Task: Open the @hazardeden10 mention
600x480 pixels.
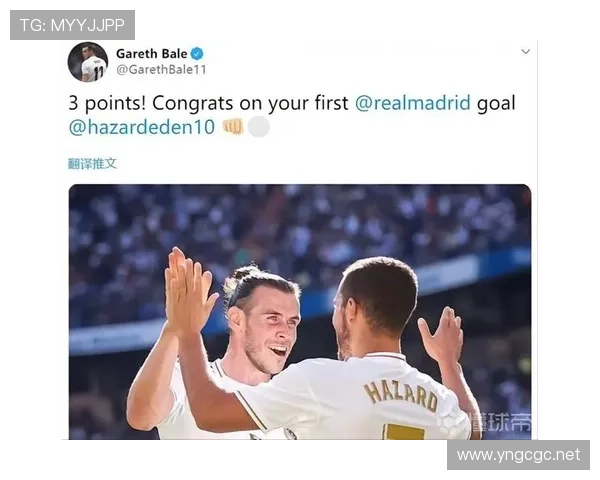Action: tap(142, 127)
